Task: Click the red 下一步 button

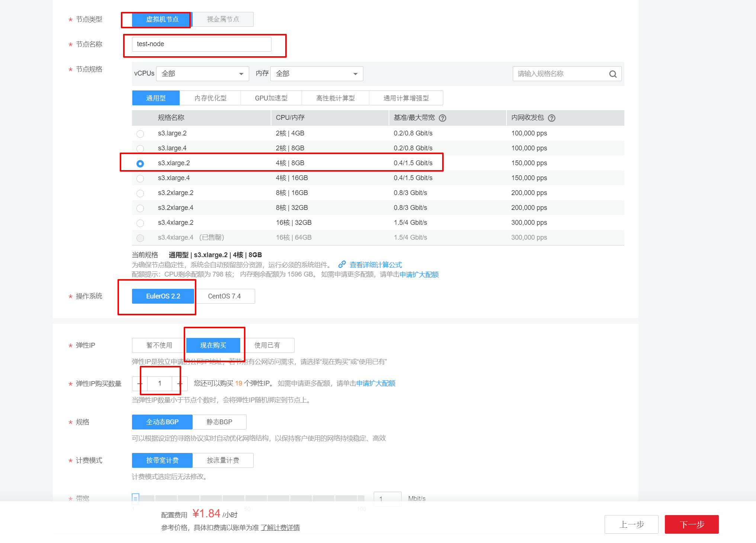Action: 692,524
